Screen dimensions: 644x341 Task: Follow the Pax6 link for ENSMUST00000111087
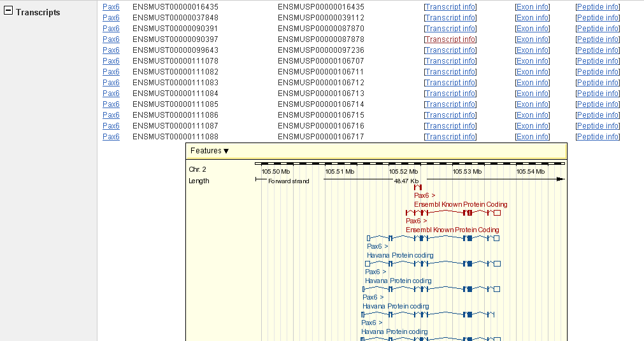[111, 126]
